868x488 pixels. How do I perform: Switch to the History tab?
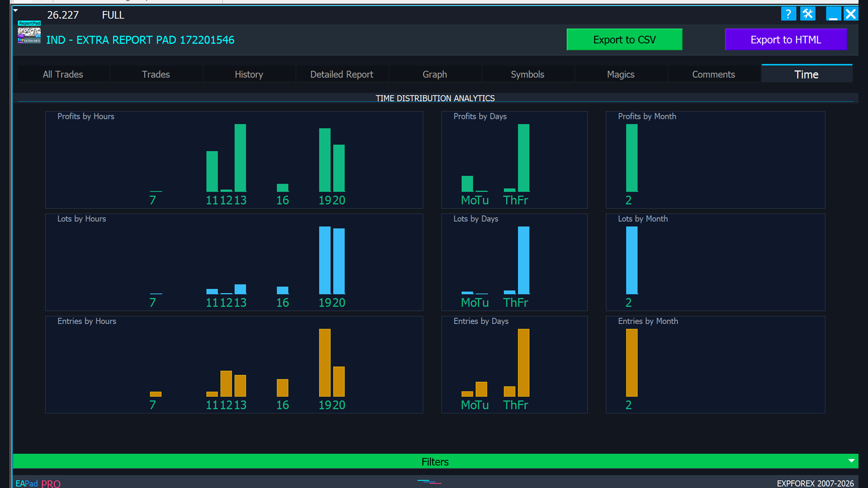tap(249, 74)
